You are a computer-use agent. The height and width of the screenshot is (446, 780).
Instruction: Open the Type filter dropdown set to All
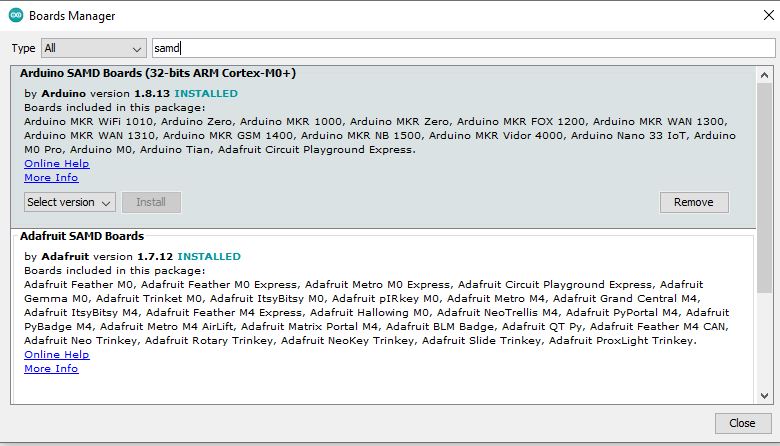pos(94,48)
